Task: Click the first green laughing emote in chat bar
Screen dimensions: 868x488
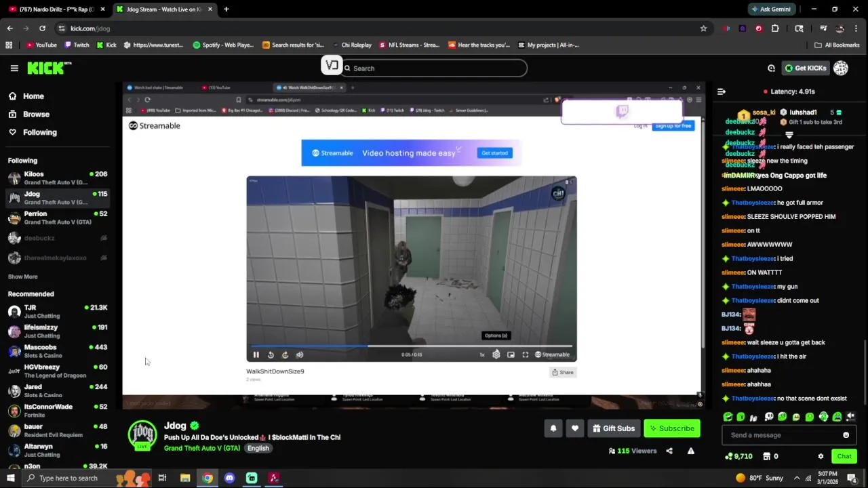Action: [728, 417]
